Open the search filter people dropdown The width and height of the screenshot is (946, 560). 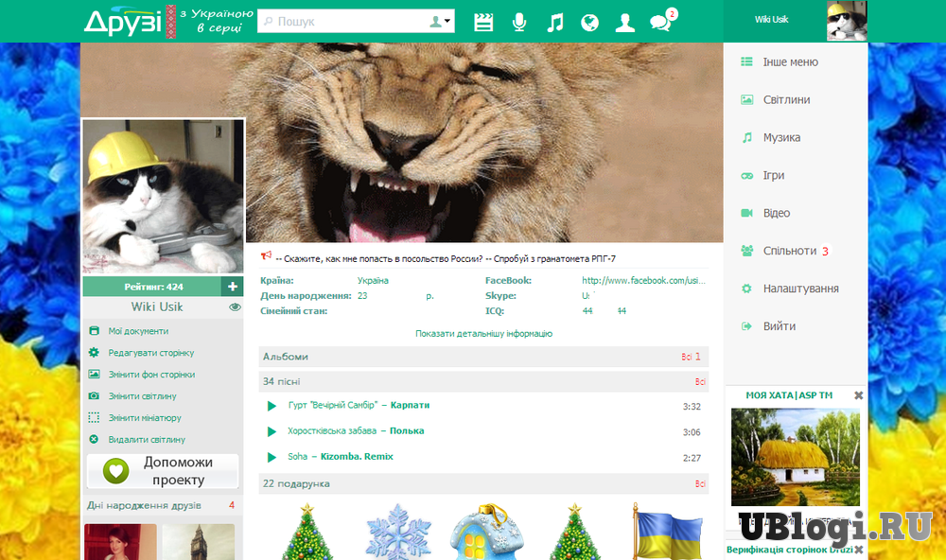pos(440,22)
